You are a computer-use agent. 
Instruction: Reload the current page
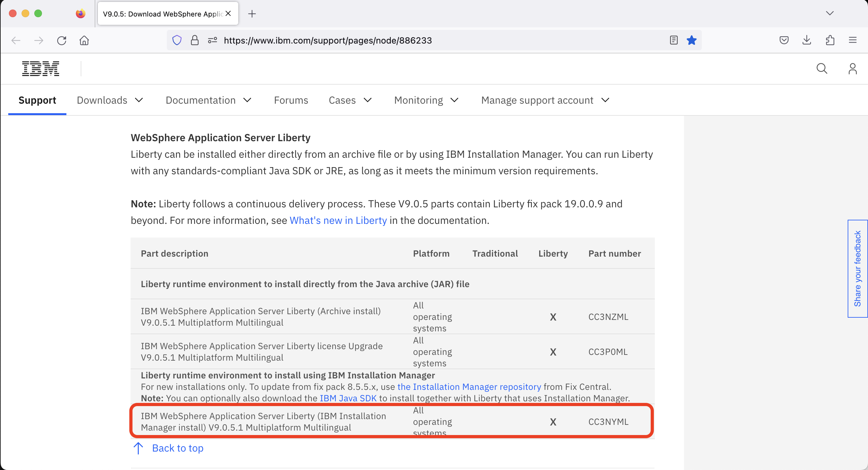tap(62, 40)
